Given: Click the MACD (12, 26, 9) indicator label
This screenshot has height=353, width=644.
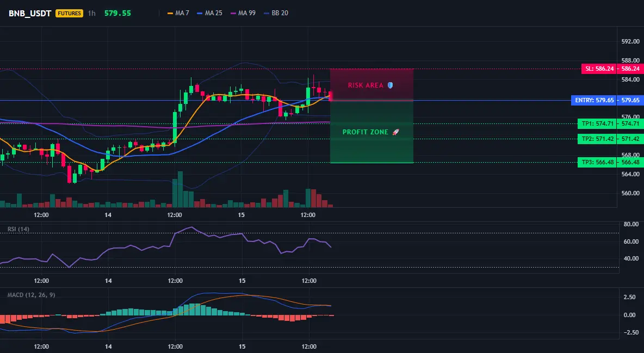Looking at the screenshot, I should coord(31,295).
